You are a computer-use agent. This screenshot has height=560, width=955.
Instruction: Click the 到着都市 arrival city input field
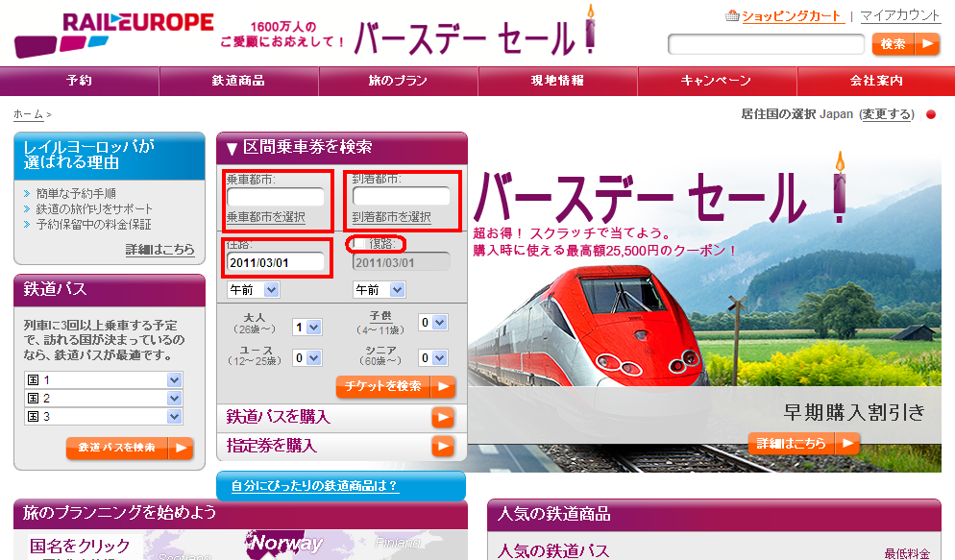coord(401,197)
